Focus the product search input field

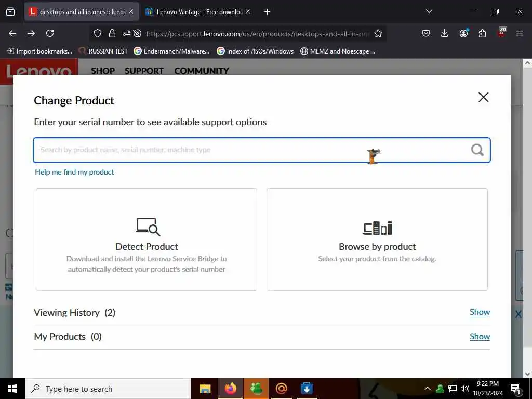(x=262, y=150)
